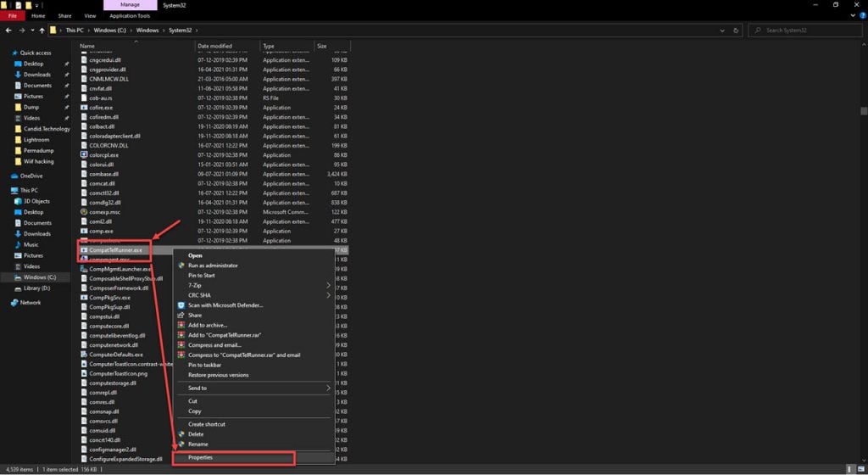Open the File ribbon tab

pos(12,16)
